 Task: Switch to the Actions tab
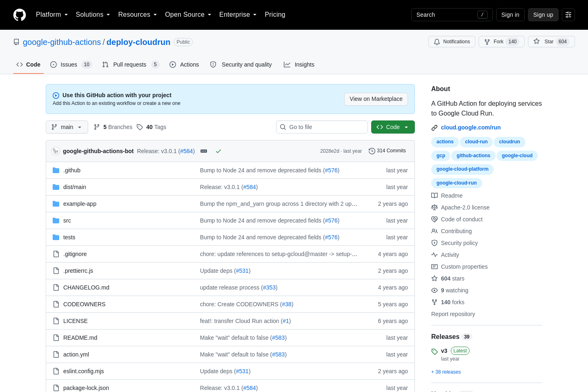point(184,65)
